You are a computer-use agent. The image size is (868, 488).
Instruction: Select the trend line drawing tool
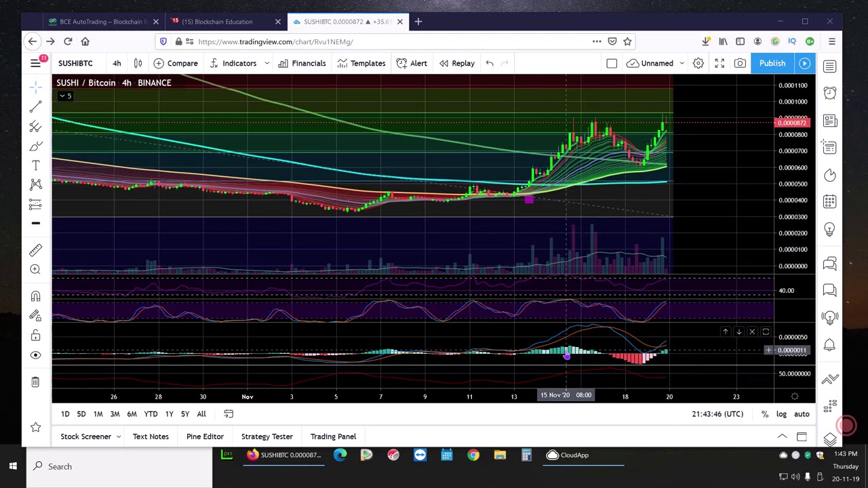[x=35, y=107]
